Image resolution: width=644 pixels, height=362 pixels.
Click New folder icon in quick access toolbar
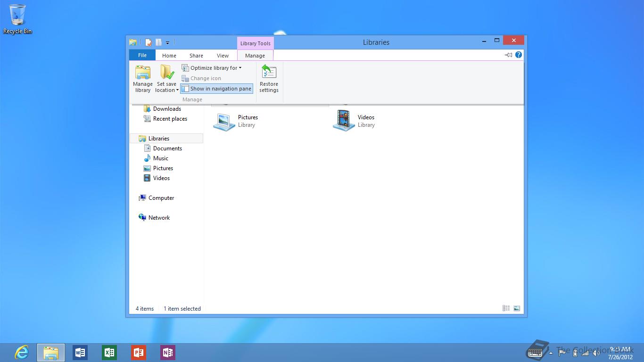click(158, 42)
